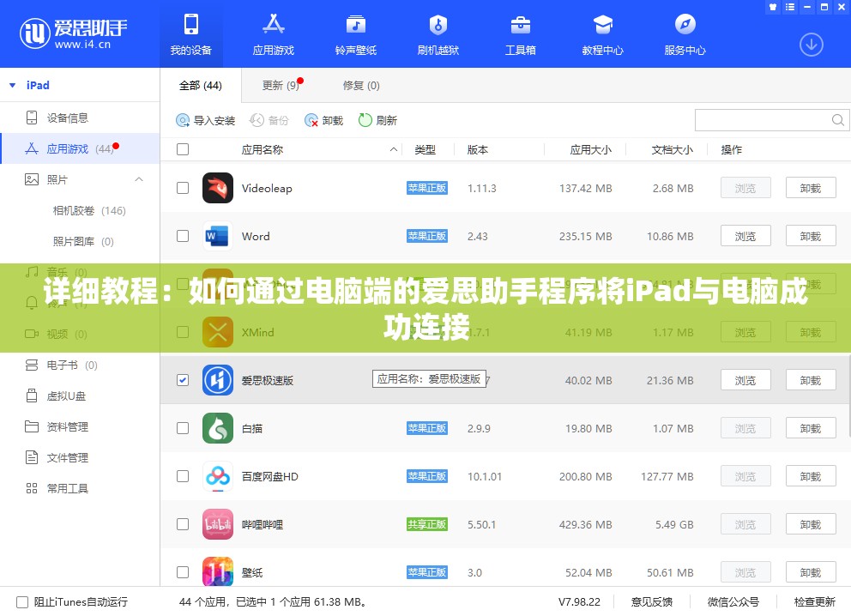Collapse the 照片 photos chevron

pos(139,179)
